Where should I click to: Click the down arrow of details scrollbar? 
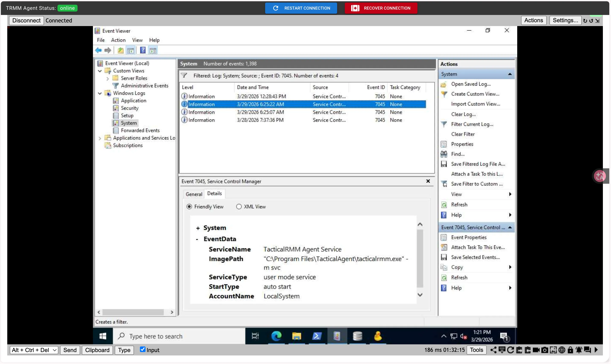click(x=420, y=295)
